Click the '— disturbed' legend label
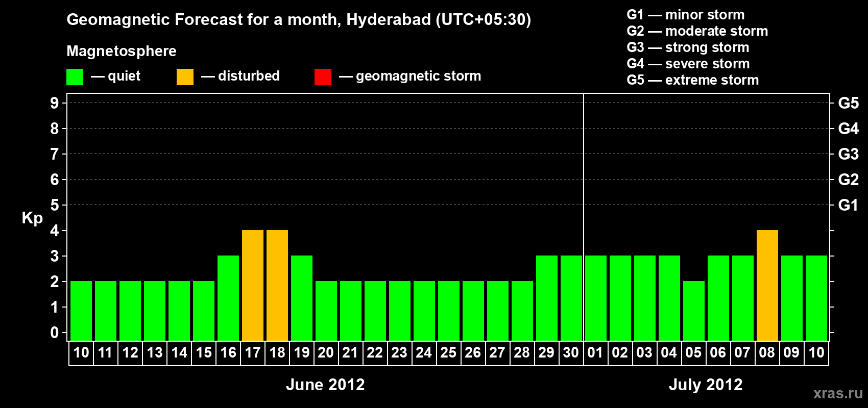Screen dimensions: 868x408 [240, 76]
